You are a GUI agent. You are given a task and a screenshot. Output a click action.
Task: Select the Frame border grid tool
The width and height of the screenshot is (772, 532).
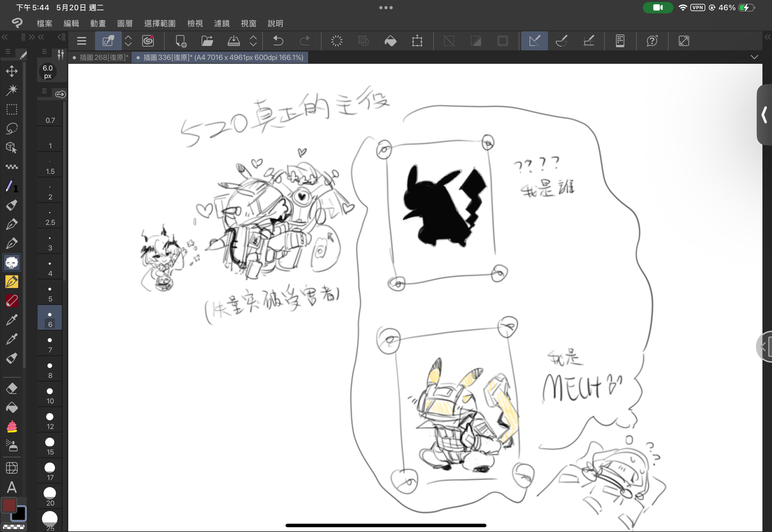tap(12, 468)
